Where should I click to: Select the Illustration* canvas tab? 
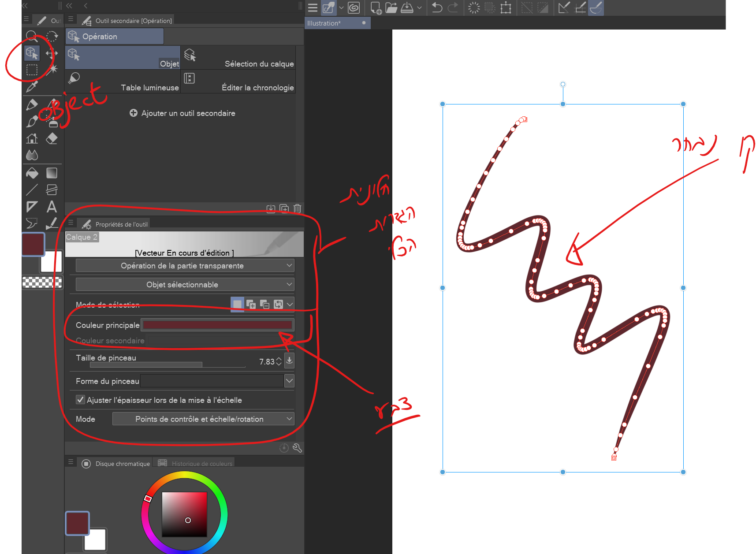pos(337,23)
